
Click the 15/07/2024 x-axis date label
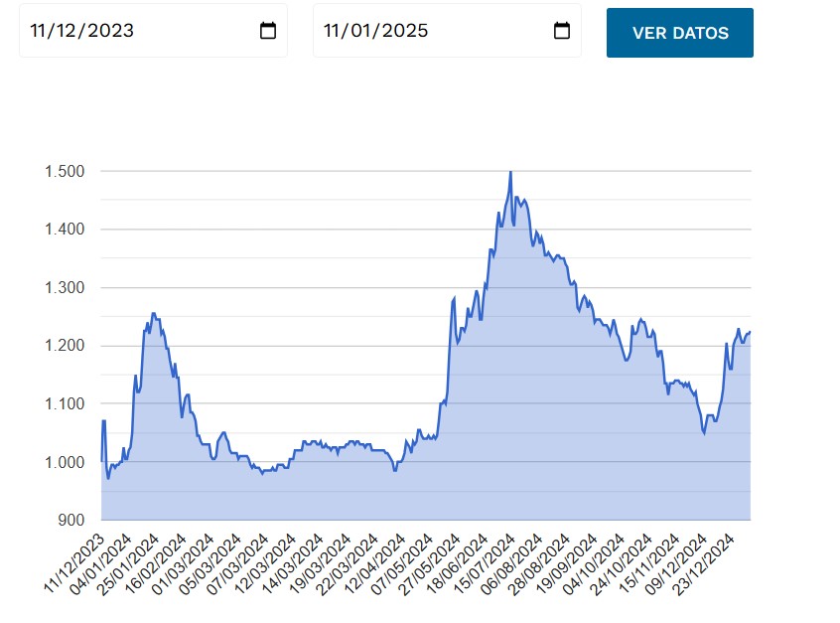tap(485, 563)
